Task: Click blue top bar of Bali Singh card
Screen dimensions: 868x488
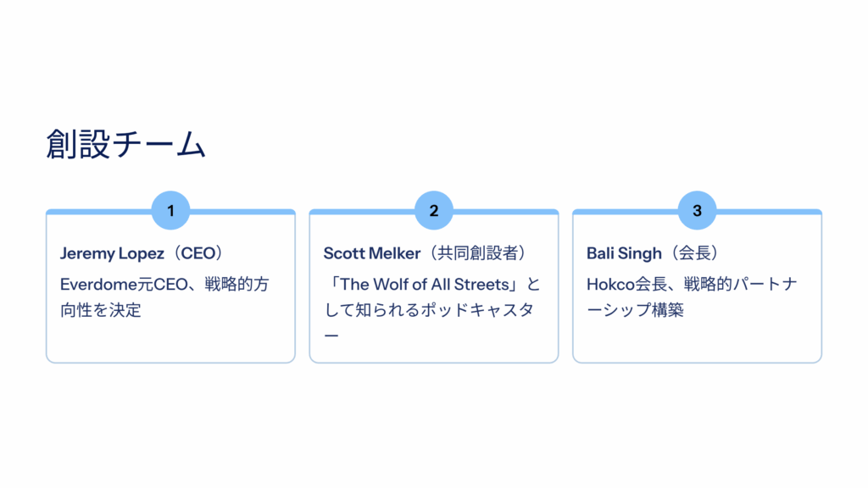Action: coord(619,212)
